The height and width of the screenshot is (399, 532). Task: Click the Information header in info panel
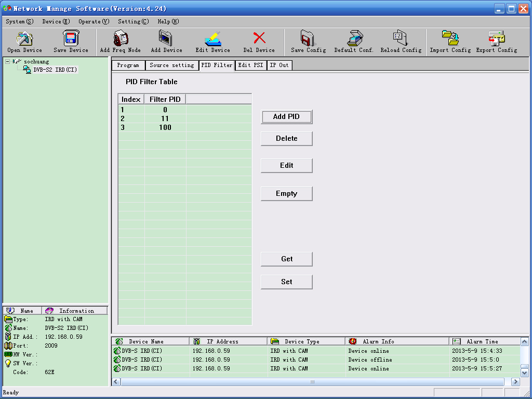point(75,311)
